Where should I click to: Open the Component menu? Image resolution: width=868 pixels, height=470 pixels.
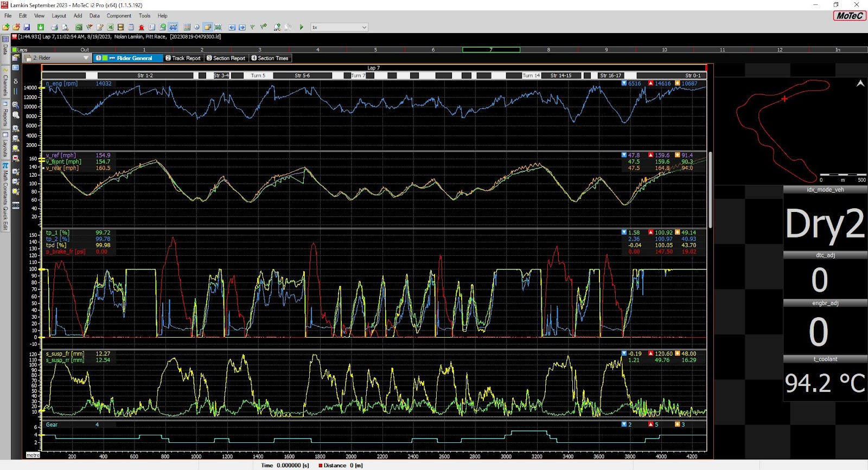[119, 16]
